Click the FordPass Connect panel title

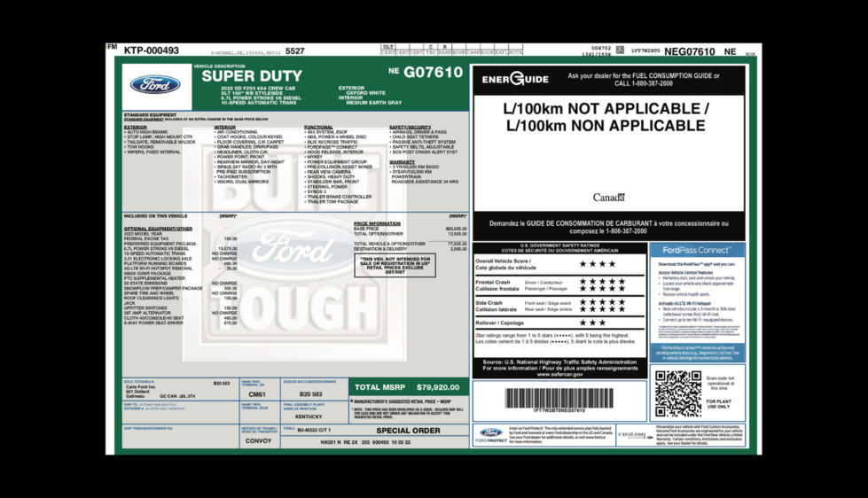click(697, 250)
